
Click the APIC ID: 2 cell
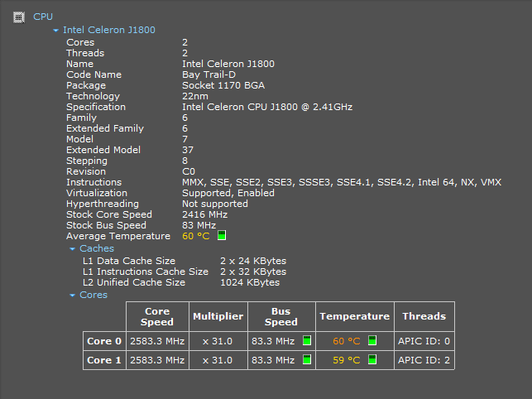tap(424, 360)
